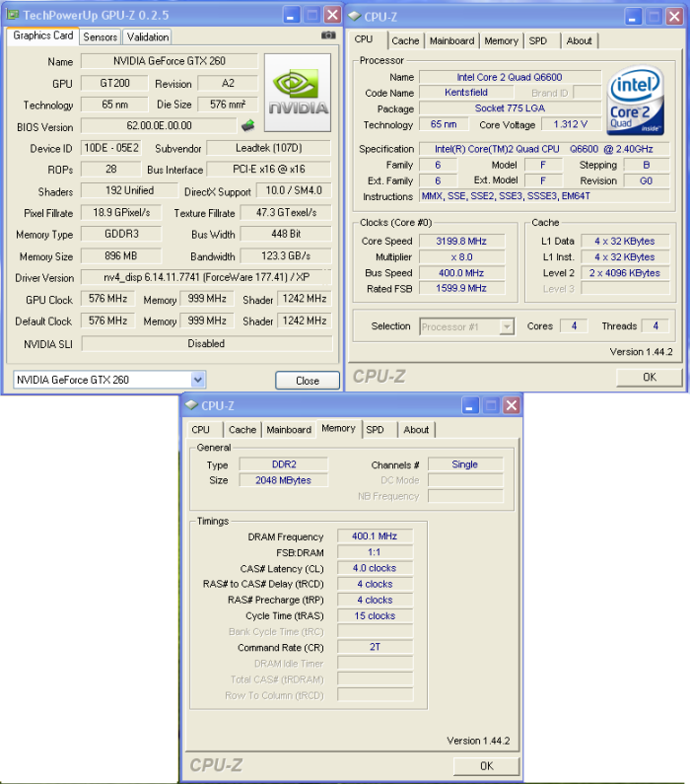Click the GPU-Z screenshot camera icon
Screen dimensions: 690x784
[328, 35]
